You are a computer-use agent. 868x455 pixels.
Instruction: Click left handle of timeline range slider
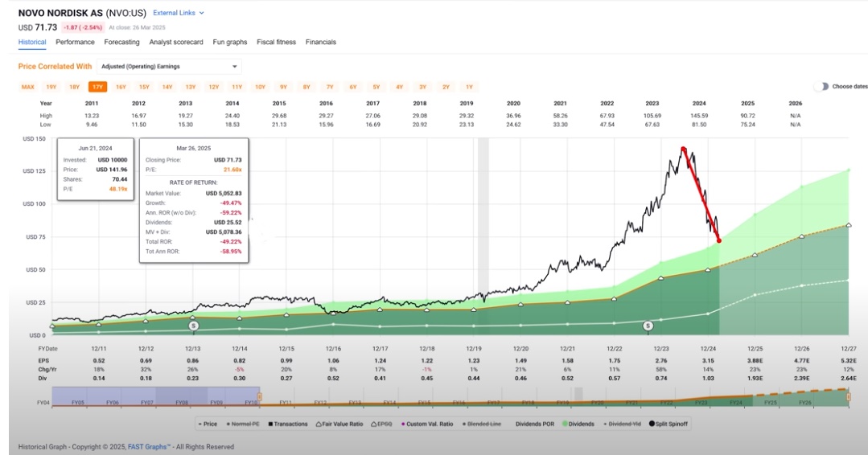(260, 397)
